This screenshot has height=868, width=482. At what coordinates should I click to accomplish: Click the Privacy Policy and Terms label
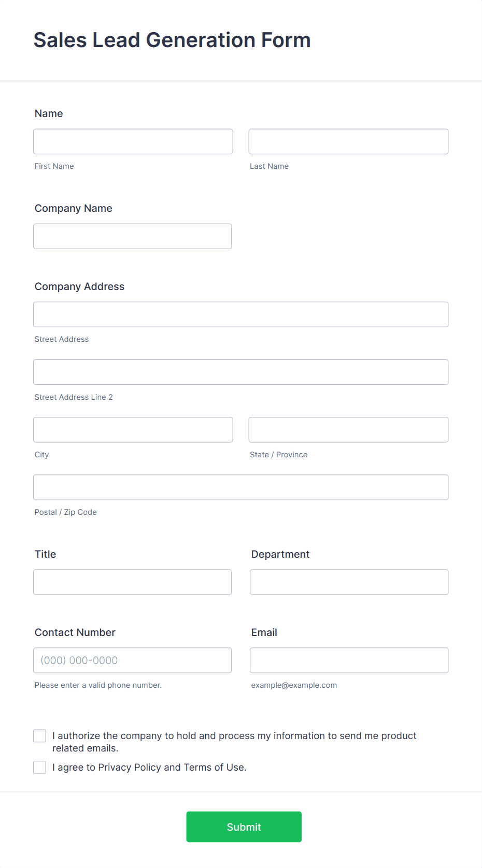point(149,768)
